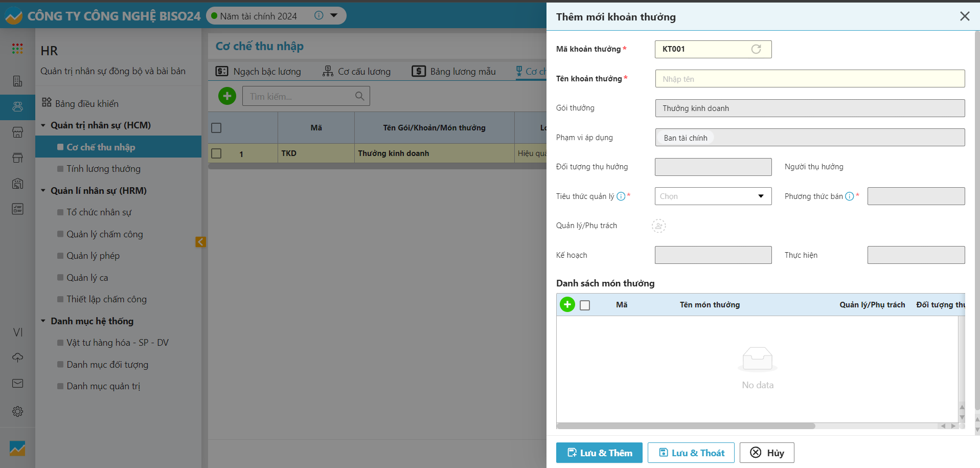This screenshot has width=980, height=468.
Task: Switch to the Ngạch bậc lương tab
Action: 259,72
